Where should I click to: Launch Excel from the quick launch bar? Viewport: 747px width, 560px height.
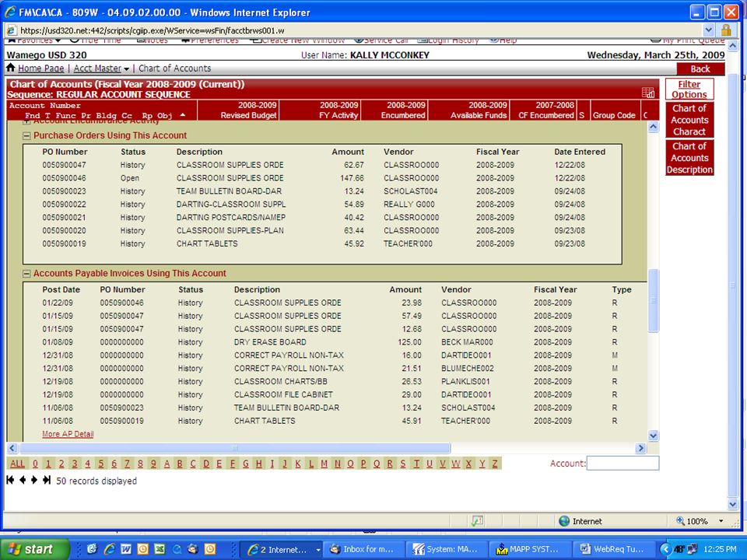point(160,549)
